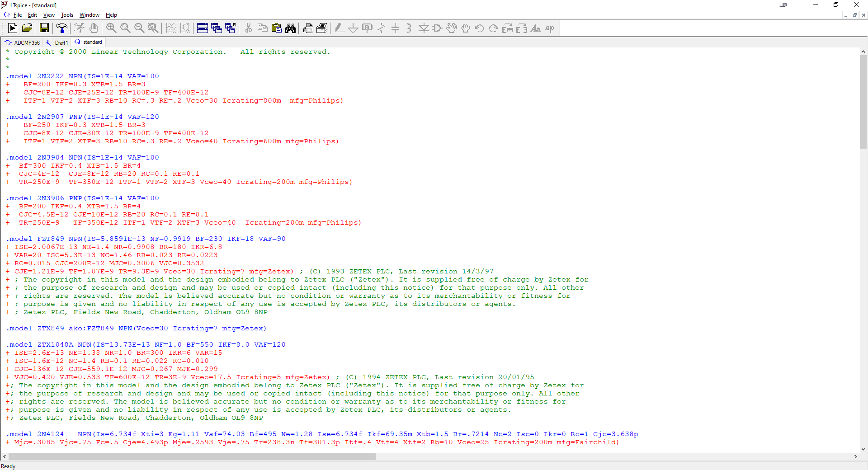The height and width of the screenshot is (470, 868).
Task: Select the Place Component gate tool
Action: tap(437, 28)
